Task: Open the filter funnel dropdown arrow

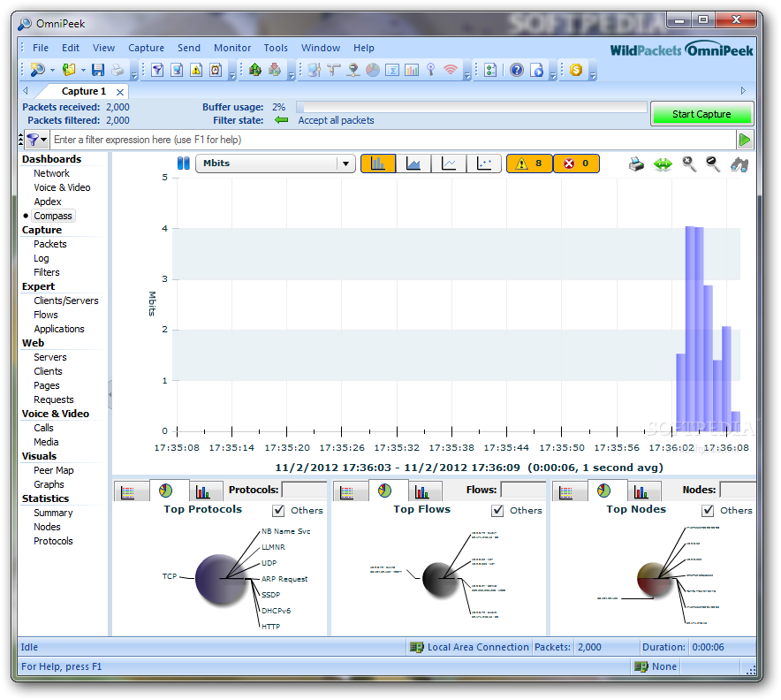Action: click(44, 140)
